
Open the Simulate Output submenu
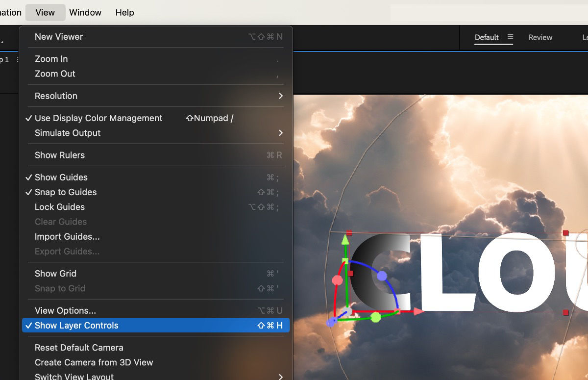pos(67,133)
